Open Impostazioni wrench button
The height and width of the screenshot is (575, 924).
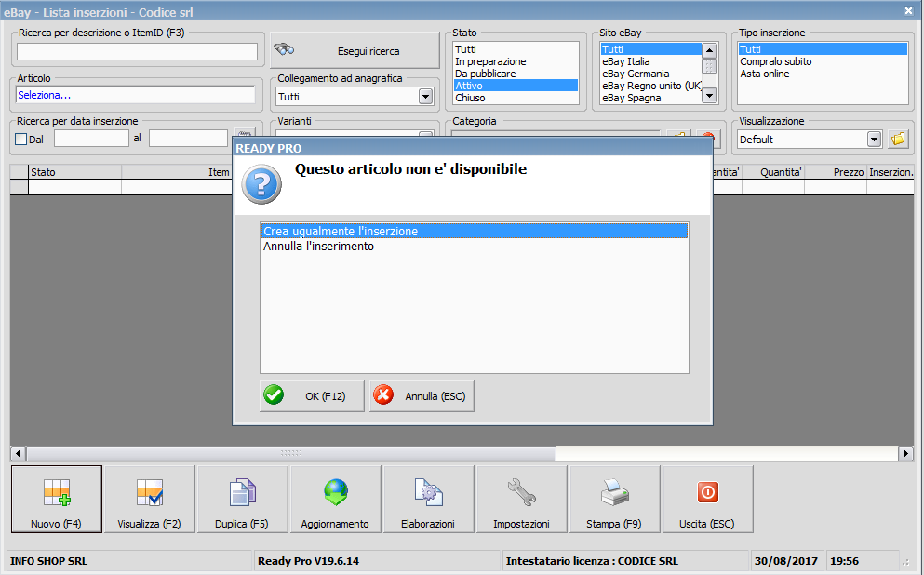click(x=521, y=499)
